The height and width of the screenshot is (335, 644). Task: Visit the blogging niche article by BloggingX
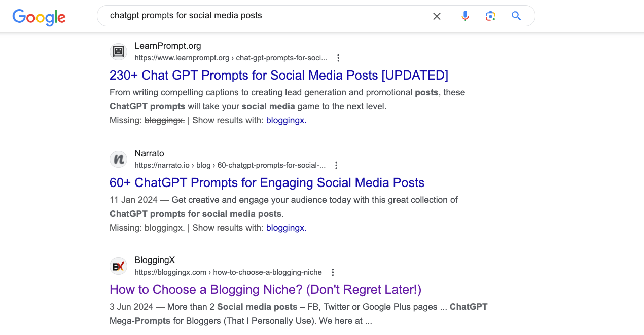265,290
